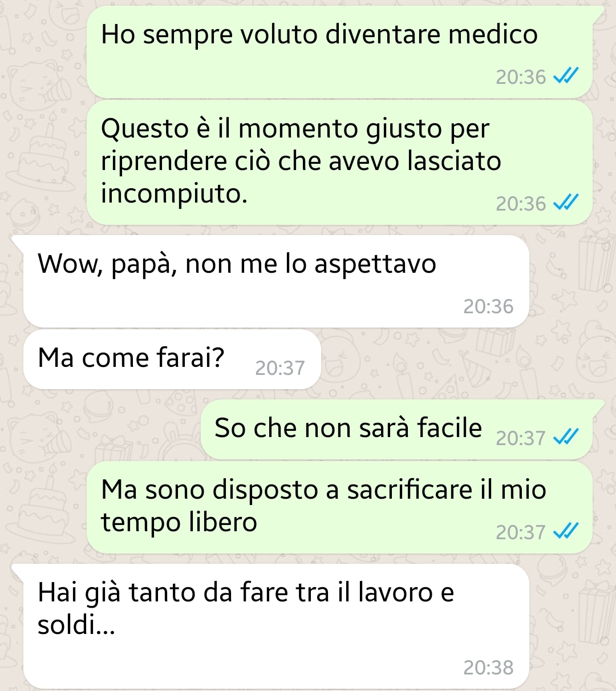Tap the word "incompiuto." in the green bubble
The width and height of the screenshot is (616, 691).
[x=175, y=195]
